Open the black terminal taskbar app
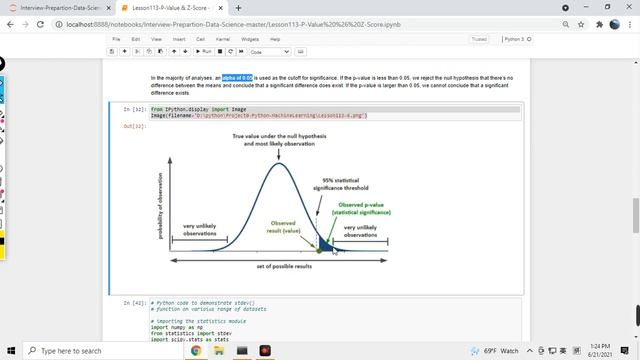The width and height of the screenshot is (640, 360). (x=242, y=351)
